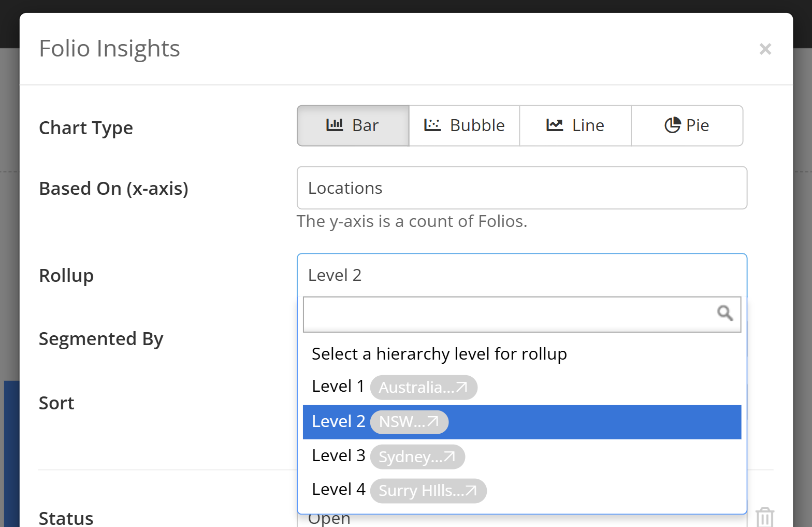Collapse the Rollup Level 2 dropdown

click(522, 275)
